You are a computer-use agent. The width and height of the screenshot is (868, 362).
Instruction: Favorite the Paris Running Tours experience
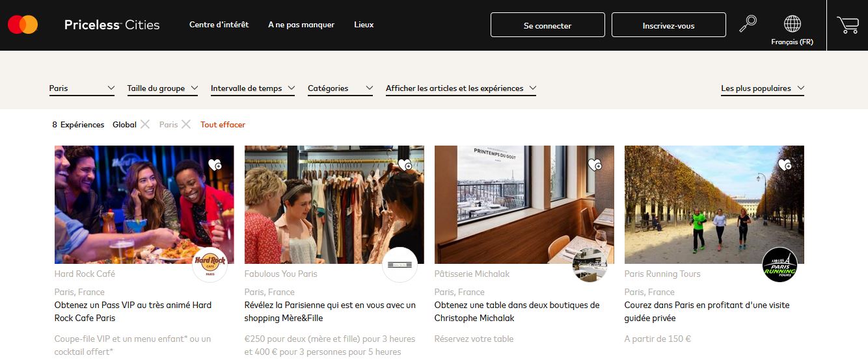click(785, 164)
